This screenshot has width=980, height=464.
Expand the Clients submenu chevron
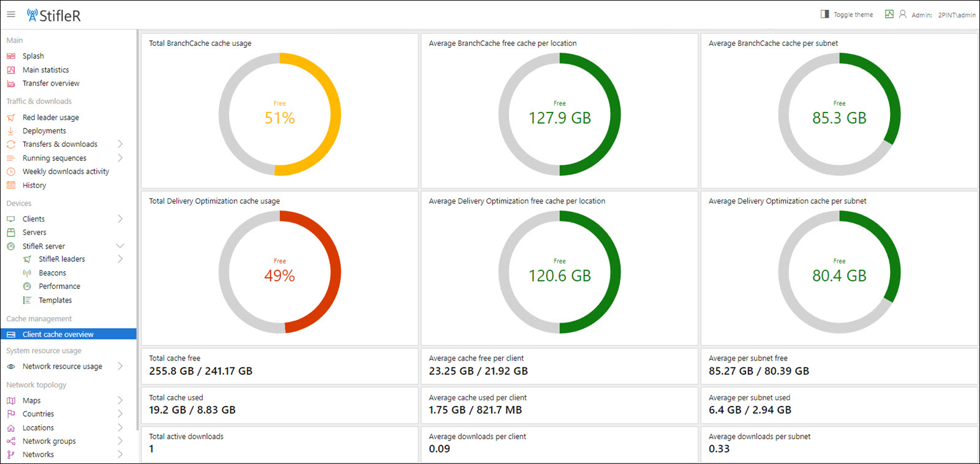pyautogui.click(x=120, y=219)
